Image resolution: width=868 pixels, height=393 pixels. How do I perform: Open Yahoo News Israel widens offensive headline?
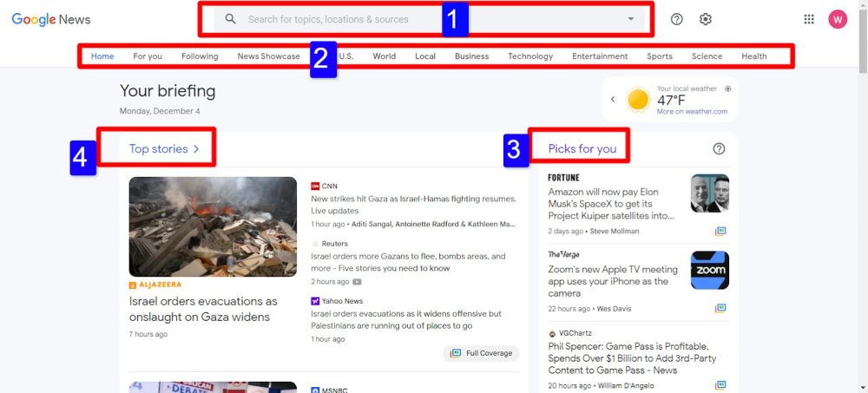[x=405, y=319]
